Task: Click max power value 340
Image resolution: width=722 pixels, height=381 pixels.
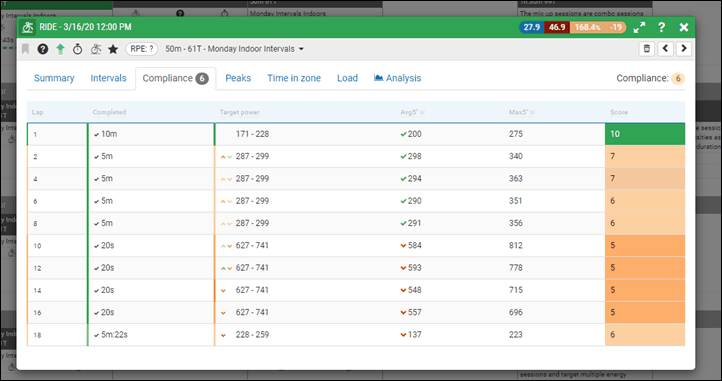Action: tap(516, 156)
